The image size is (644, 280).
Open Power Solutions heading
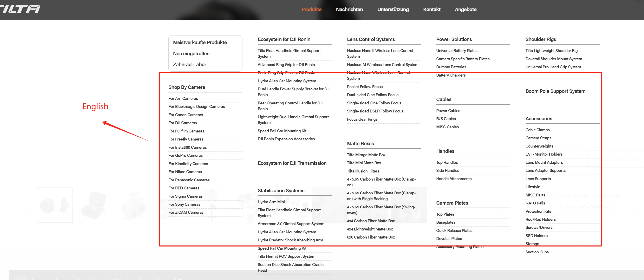[x=454, y=39]
